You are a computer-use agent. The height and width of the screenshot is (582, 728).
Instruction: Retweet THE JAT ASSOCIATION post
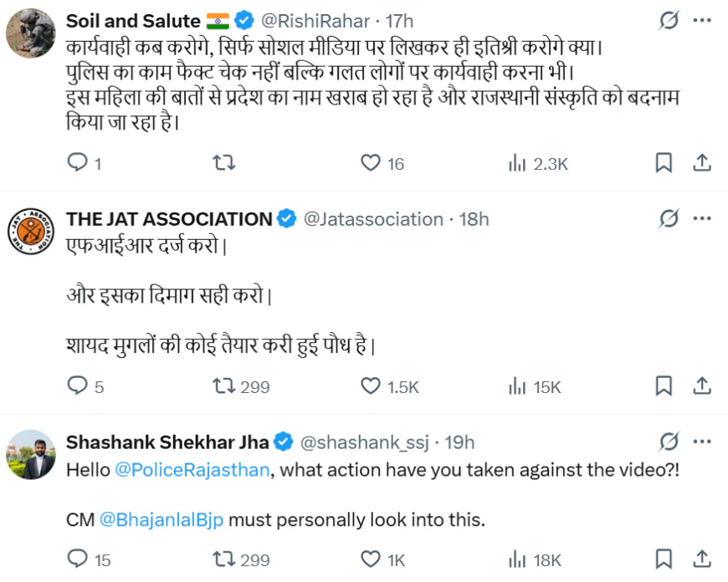[x=224, y=385]
